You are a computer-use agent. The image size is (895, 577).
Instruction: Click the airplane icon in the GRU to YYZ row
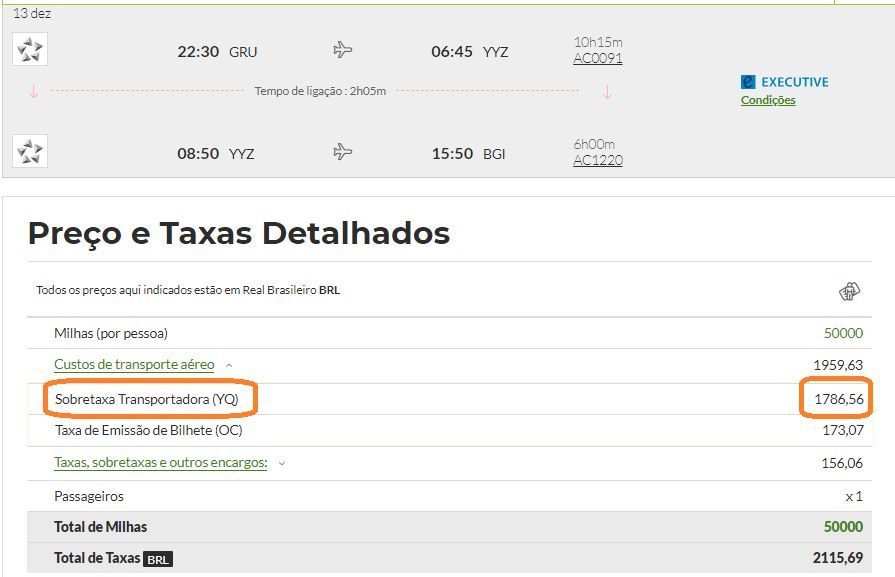coord(342,50)
